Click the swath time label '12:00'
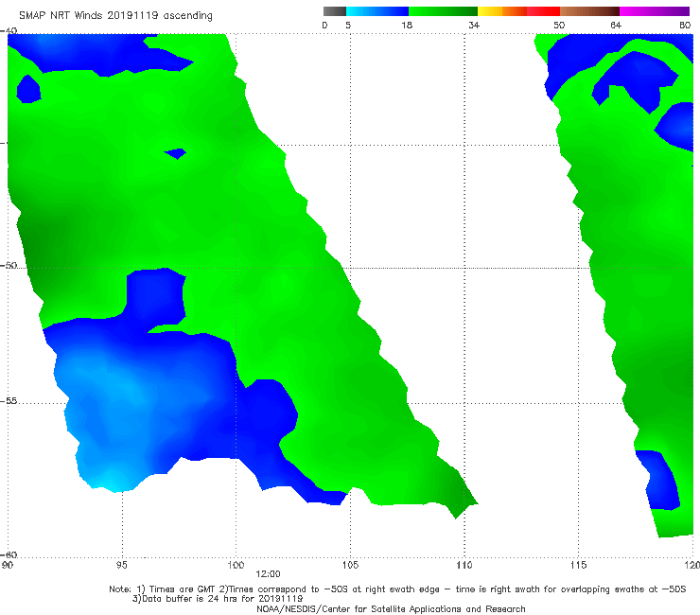Viewport: 700px width, 615px height. pyautogui.click(x=268, y=574)
